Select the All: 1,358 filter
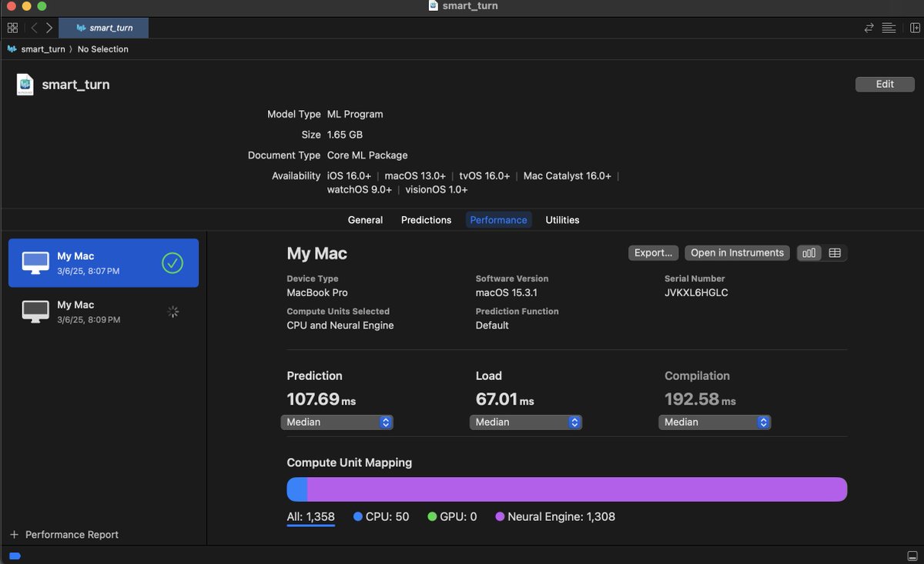This screenshot has width=924, height=564. point(311,517)
